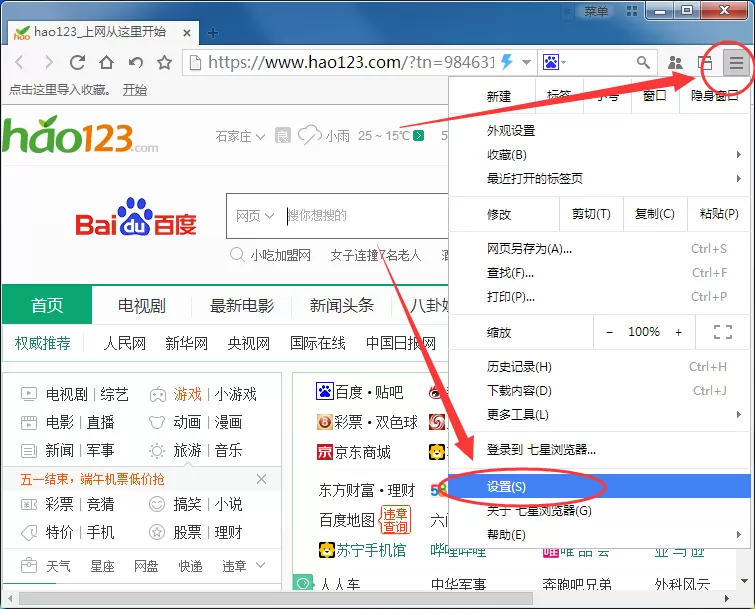Open 关于 七星浏览器(G) menu item

click(599, 510)
